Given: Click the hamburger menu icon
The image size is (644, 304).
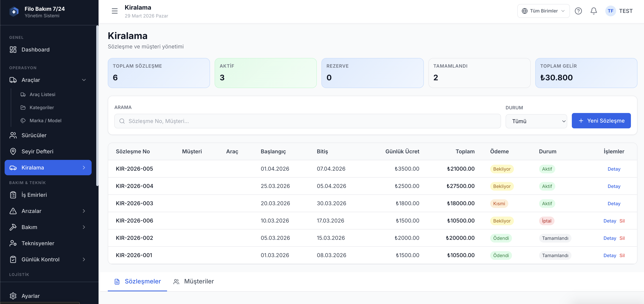Looking at the screenshot, I should click(x=115, y=11).
